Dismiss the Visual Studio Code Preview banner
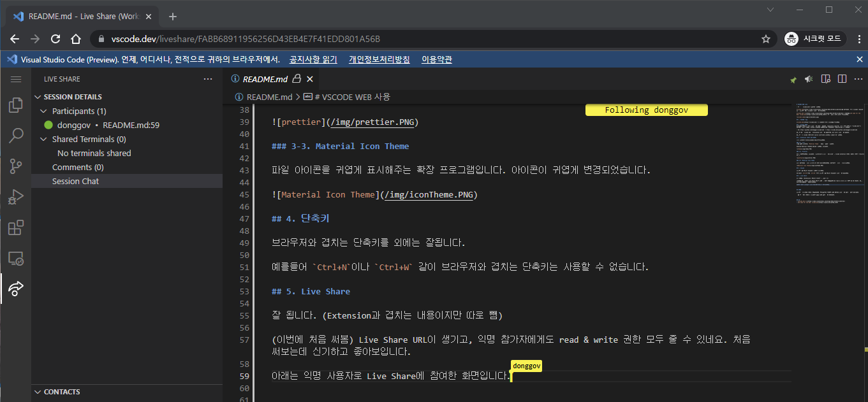Screen dimensions: 868x402 pyautogui.click(x=859, y=59)
